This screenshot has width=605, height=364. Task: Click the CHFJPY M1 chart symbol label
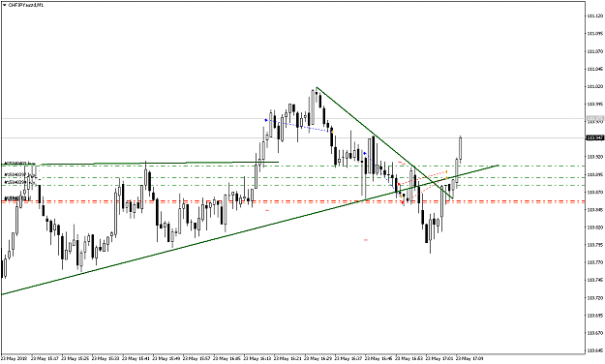coord(25,6)
